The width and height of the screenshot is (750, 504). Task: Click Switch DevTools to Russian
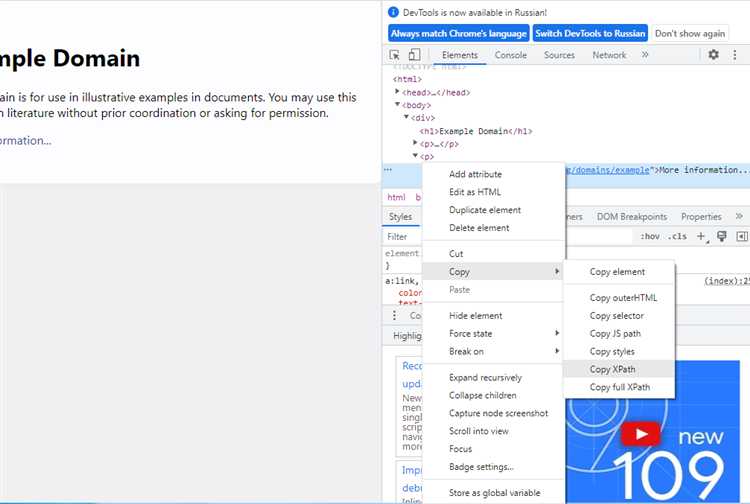(590, 33)
